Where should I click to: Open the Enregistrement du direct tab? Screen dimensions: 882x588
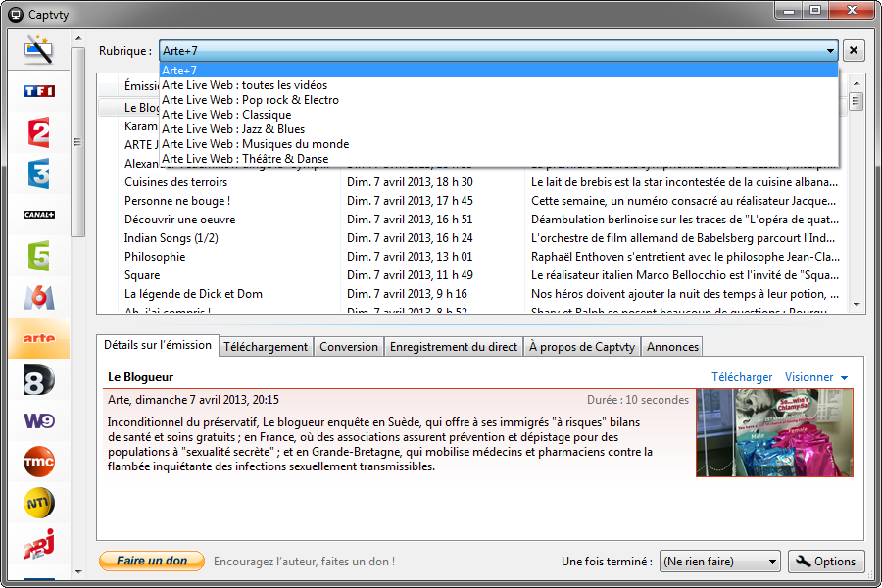point(454,347)
